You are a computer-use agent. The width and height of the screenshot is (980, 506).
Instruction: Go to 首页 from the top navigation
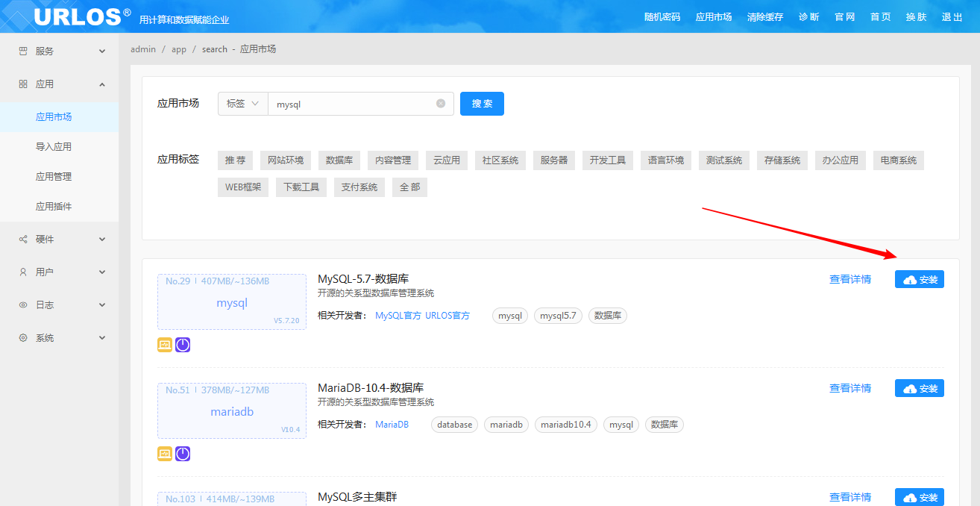pos(881,17)
